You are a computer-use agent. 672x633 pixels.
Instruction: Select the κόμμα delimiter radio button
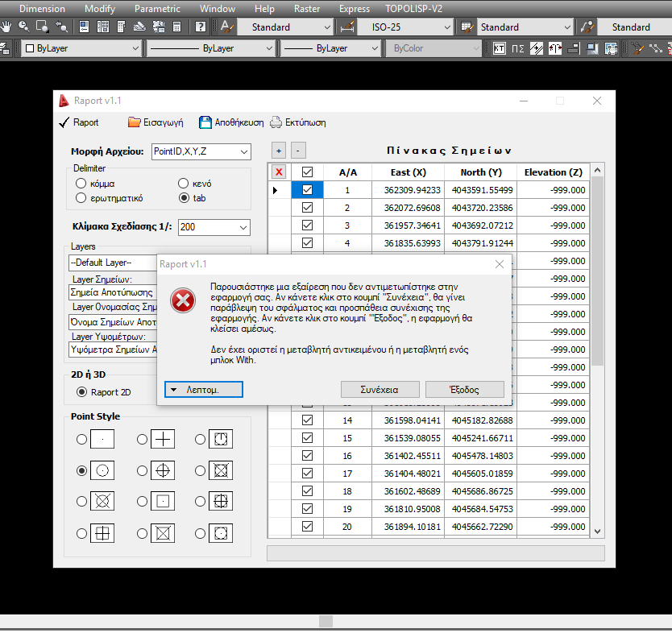pos(81,184)
